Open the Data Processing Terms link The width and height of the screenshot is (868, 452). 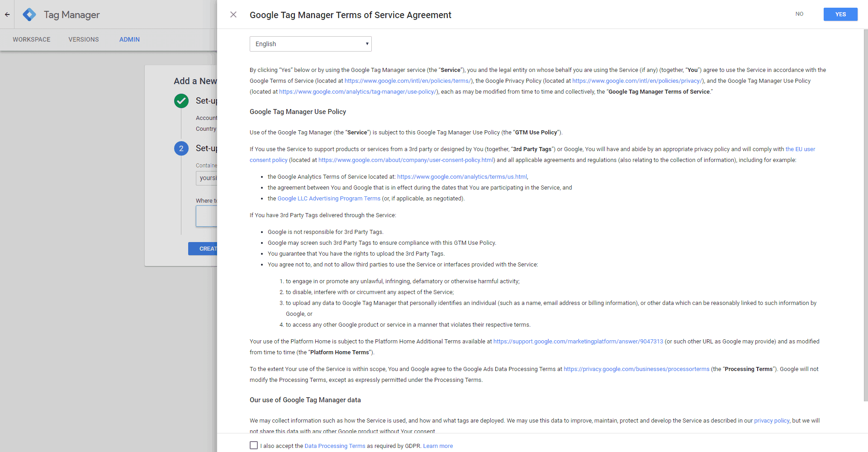click(335, 446)
